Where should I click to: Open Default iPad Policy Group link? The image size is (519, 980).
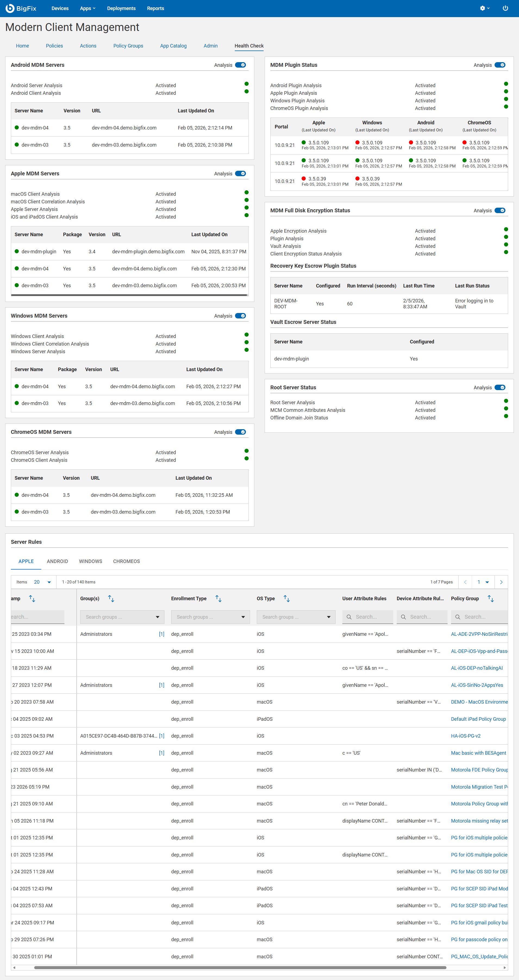[478, 719]
